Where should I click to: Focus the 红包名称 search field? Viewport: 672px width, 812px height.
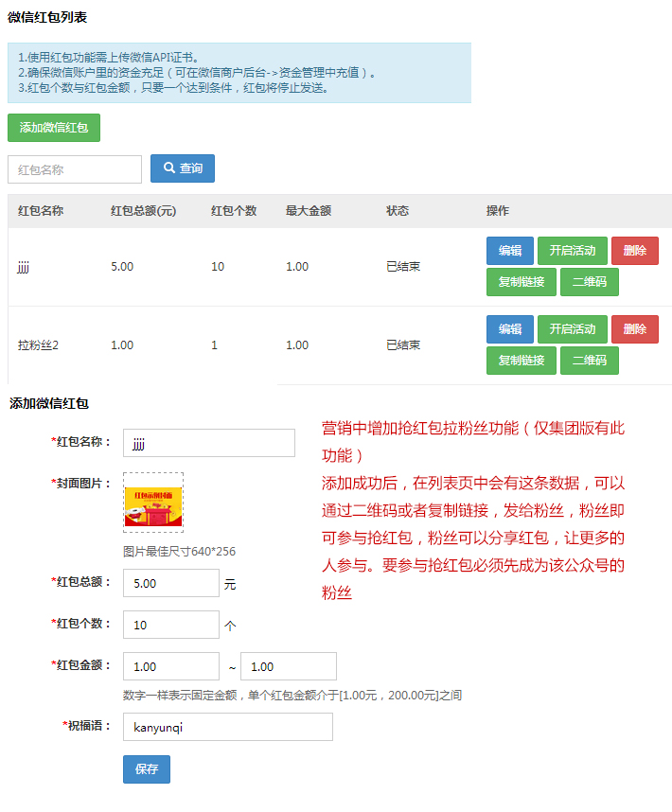click(x=75, y=169)
